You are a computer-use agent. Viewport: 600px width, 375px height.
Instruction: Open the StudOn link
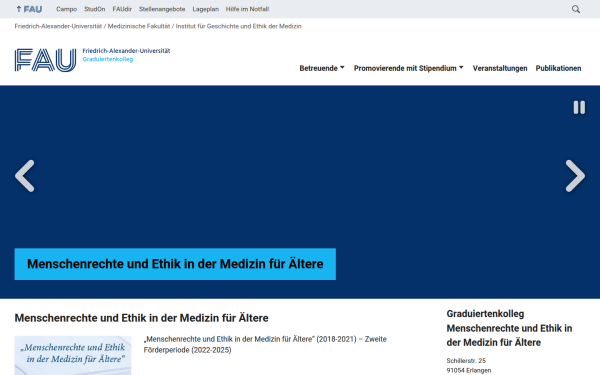point(95,9)
